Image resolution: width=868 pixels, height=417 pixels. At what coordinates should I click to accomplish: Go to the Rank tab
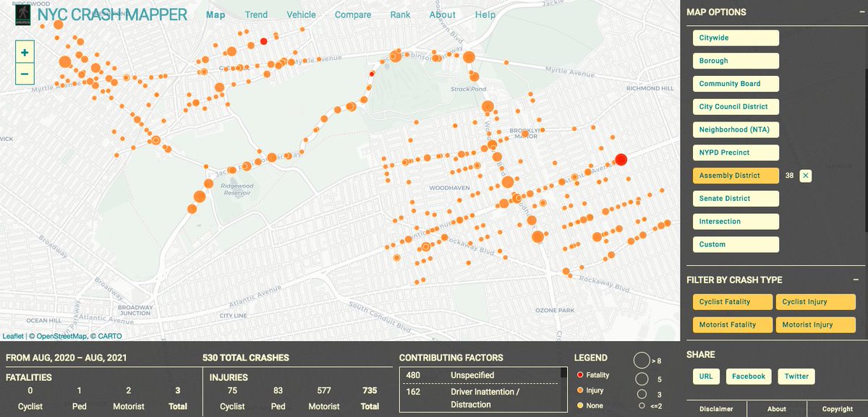click(400, 14)
